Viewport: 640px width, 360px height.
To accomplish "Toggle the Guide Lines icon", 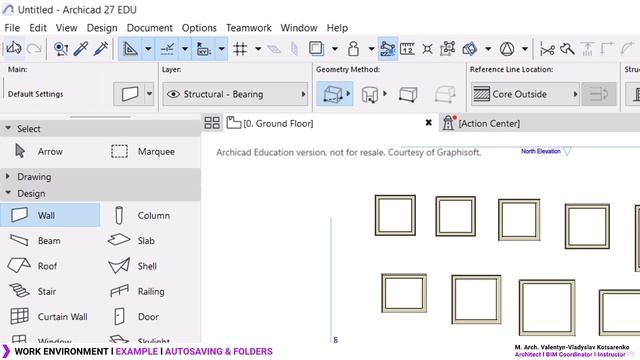I will 130,49.
